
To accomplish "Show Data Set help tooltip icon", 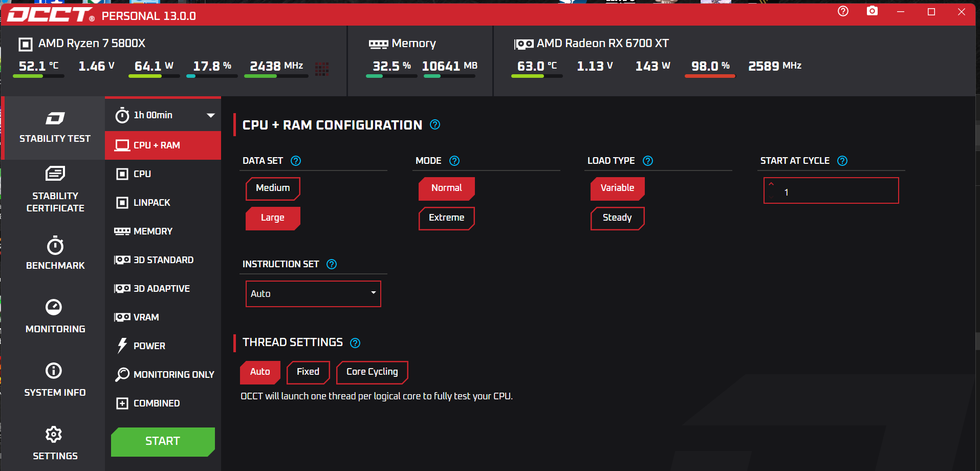I will tap(296, 161).
